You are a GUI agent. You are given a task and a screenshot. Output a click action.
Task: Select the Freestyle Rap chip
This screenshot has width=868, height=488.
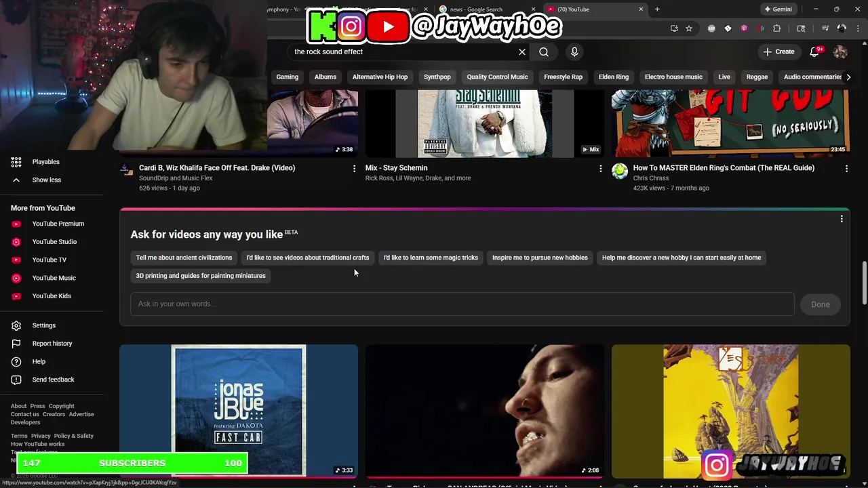click(563, 77)
